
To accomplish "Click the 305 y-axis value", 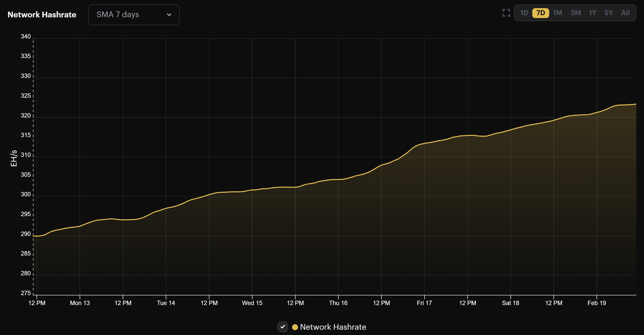I will 26,175.
